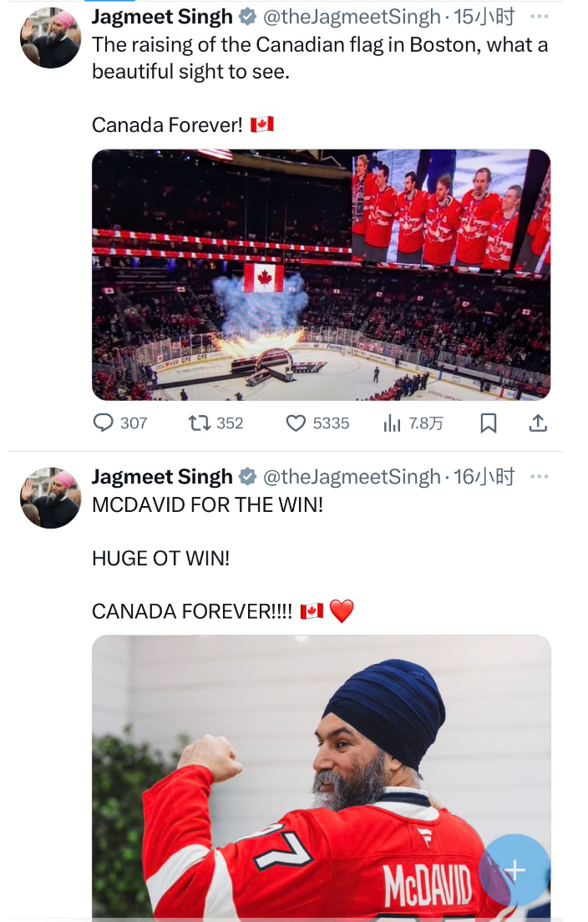Reply to the Boston Canadian flag tweet
This screenshot has height=922, width=588.
[104, 423]
